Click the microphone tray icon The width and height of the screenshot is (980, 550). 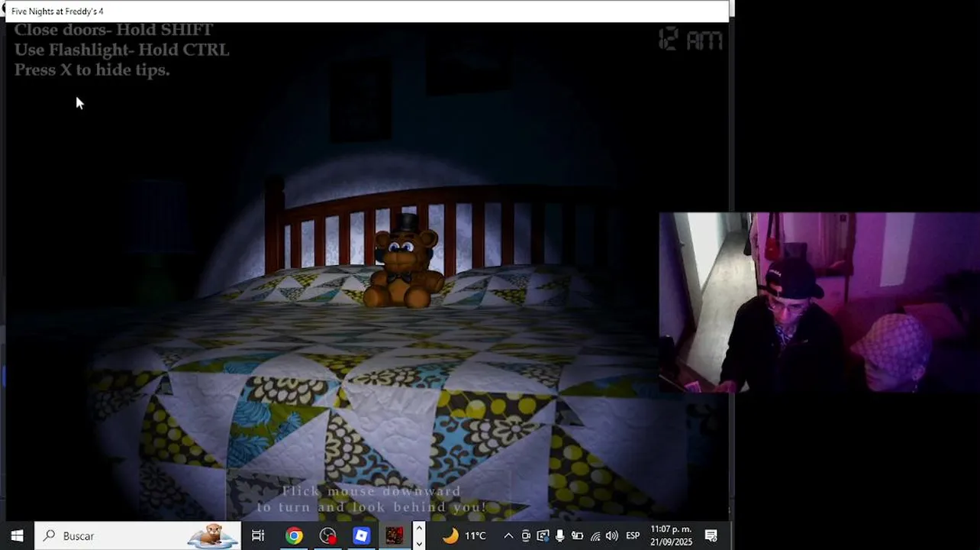click(x=559, y=535)
